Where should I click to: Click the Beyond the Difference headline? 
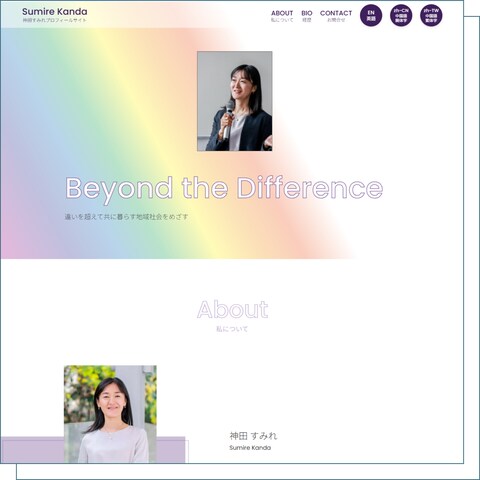pos(224,189)
